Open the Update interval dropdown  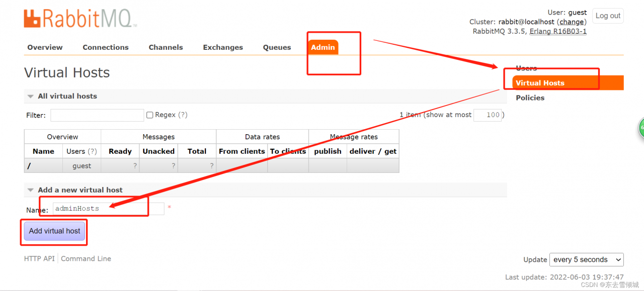[x=587, y=260]
